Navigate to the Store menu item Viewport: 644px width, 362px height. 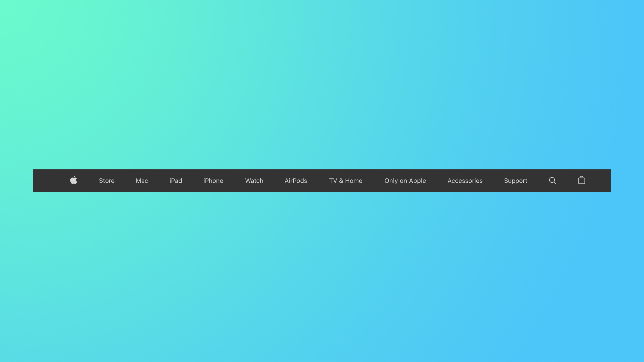(107, 180)
